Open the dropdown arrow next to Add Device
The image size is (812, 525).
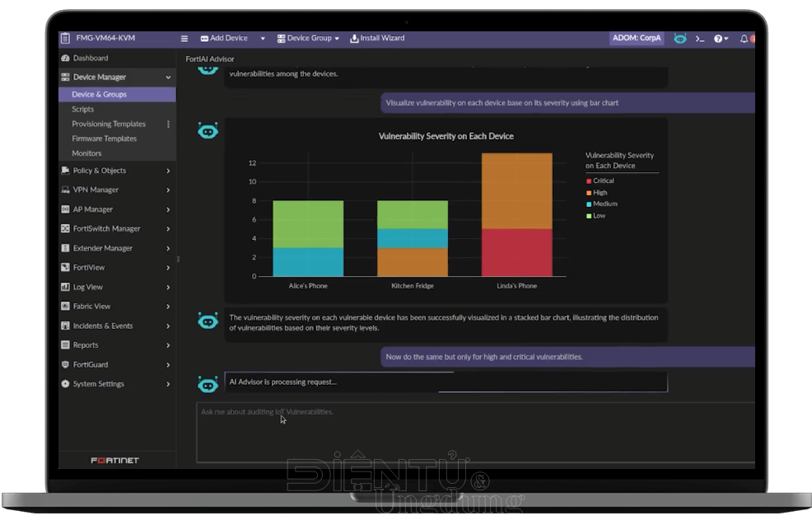click(x=263, y=39)
